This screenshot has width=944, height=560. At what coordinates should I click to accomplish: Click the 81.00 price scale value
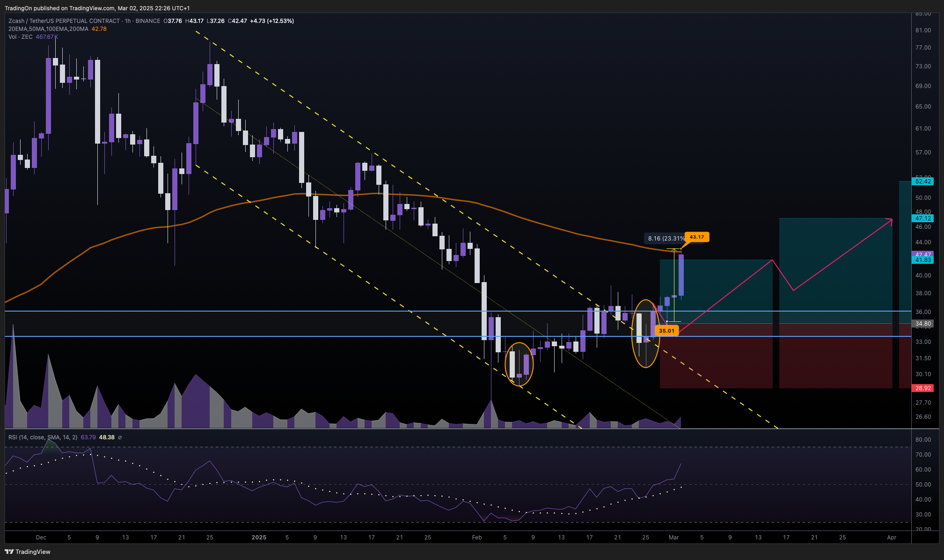[x=923, y=30]
